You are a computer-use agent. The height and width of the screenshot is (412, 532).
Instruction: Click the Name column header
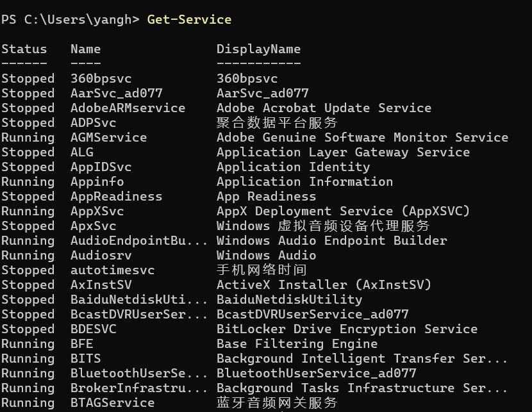tap(85, 49)
